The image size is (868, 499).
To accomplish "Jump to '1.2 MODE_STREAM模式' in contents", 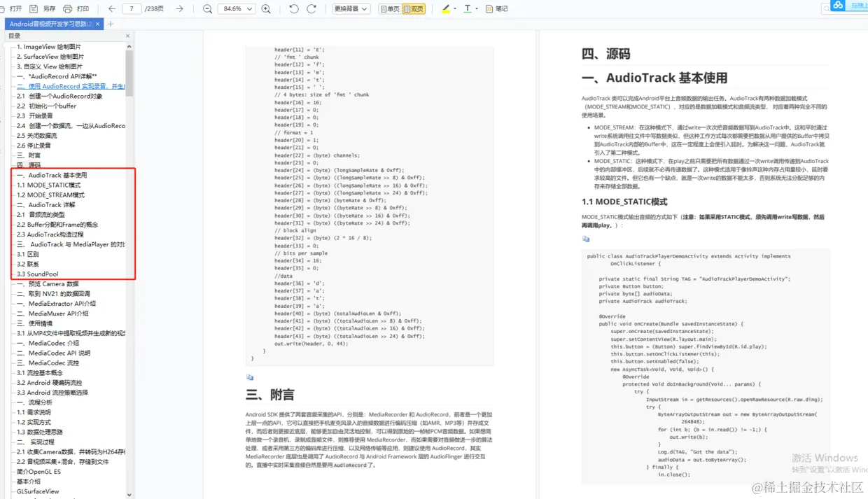I will coord(51,195).
